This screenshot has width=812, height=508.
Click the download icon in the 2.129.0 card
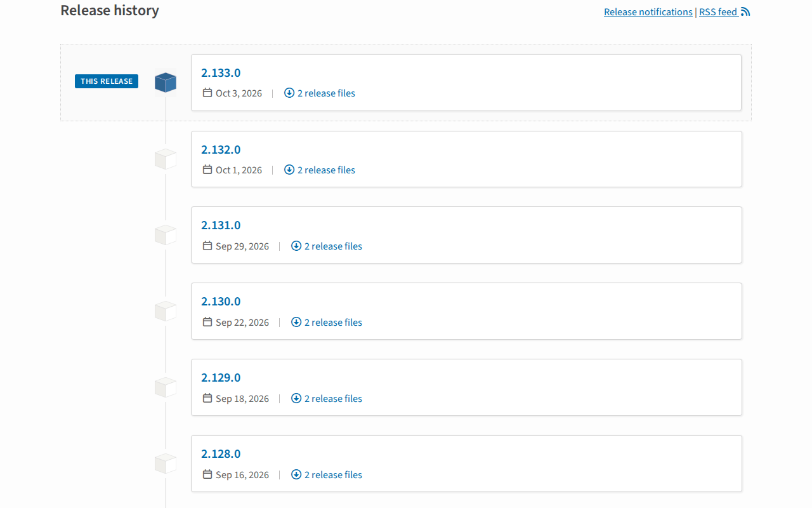click(x=296, y=398)
